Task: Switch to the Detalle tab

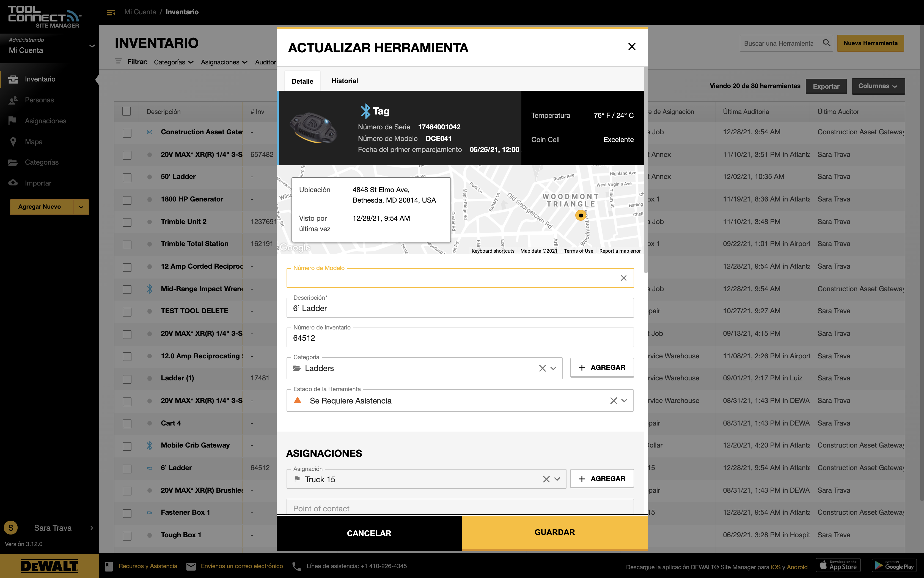Action: pyautogui.click(x=302, y=81)
